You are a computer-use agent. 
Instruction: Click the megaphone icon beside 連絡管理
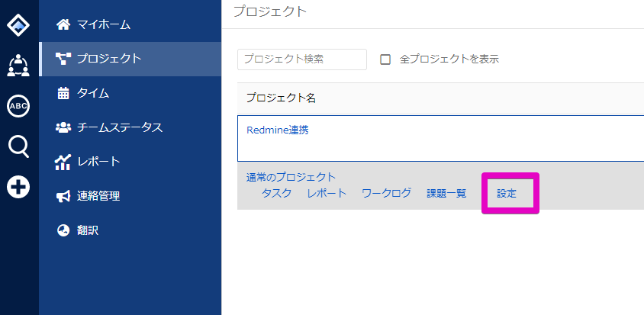coord(63,196)
